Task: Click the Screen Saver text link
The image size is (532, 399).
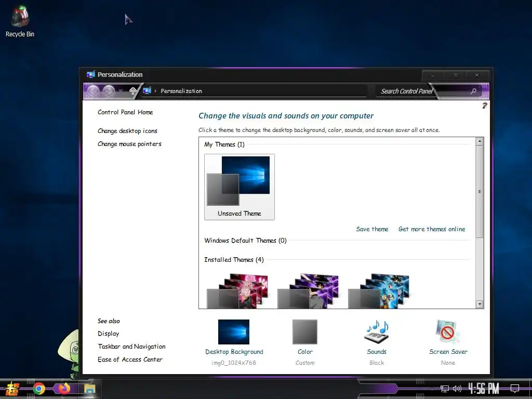Action: pos(448,352)
